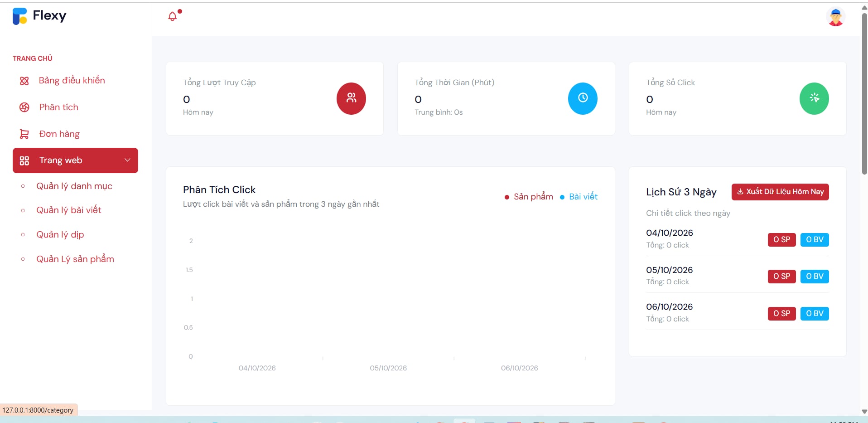The height and width of the screenshot is (423, 868).
Task: Click the page vertical scrollbar
Action: pos(864,93)
